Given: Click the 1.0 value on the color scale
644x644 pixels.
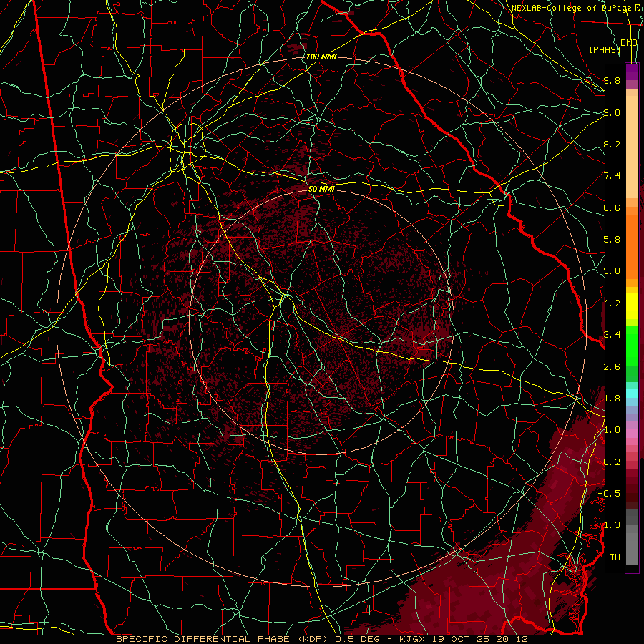Looking at the screenshot, I should tap(612, 430).
